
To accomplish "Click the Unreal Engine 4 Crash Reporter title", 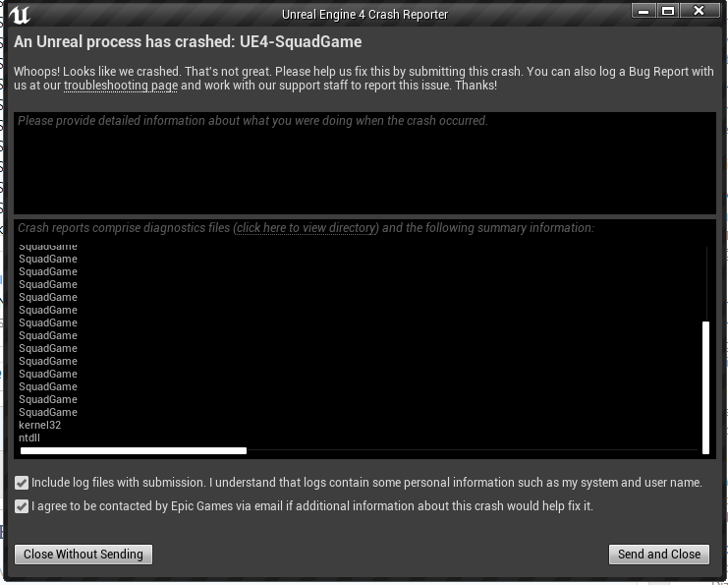I will [x=364, y=15].
